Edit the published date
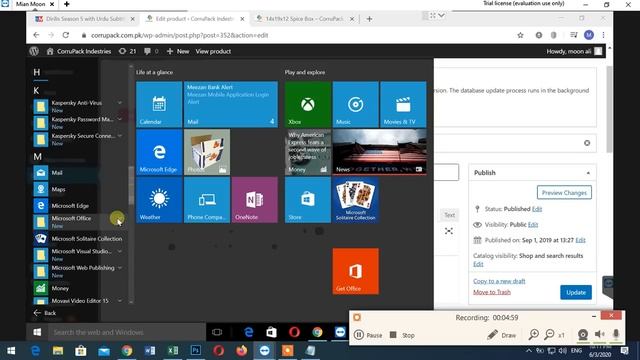 (x=580, y=240)
